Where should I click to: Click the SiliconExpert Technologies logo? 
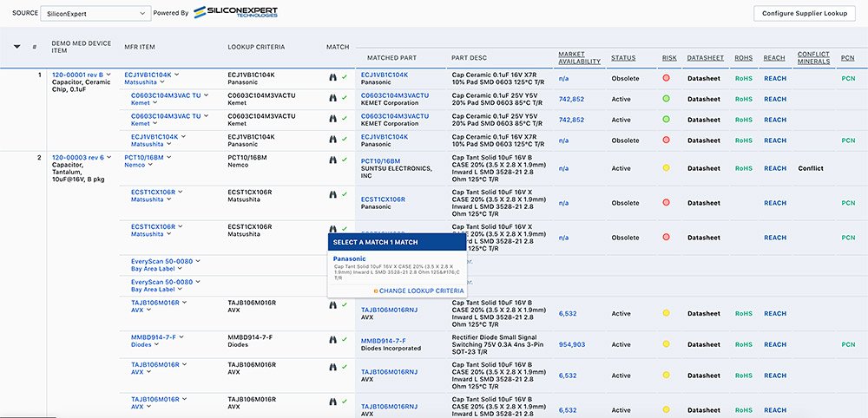pyautogui.click(x=236, y=12)
